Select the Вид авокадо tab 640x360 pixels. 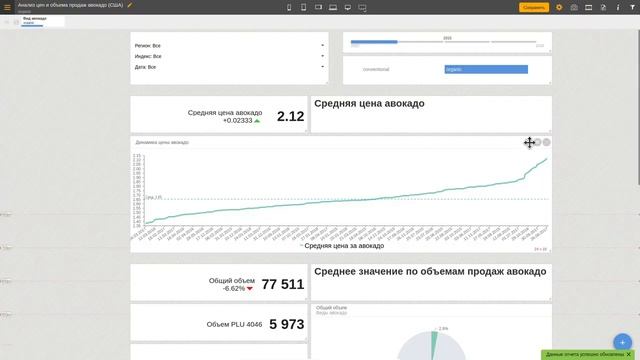coord(42,21)
